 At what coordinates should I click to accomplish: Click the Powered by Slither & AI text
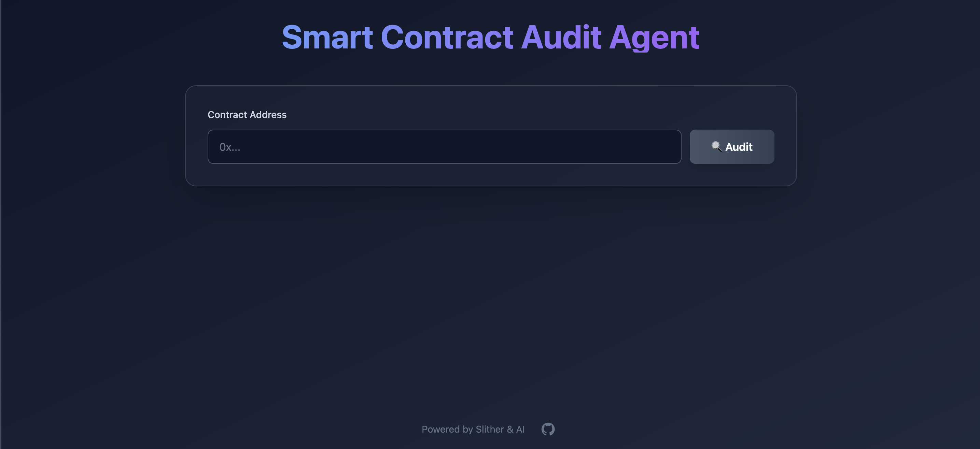pyautogui.click(x=473, y=429)
